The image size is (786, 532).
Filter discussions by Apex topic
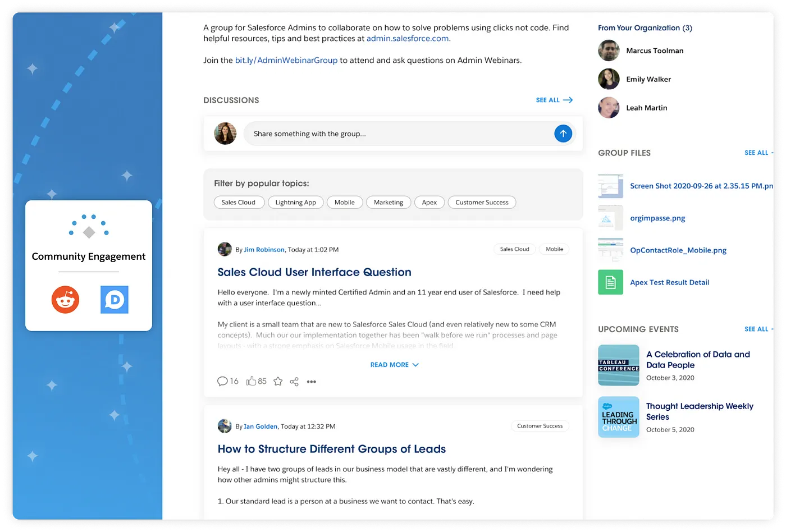point(429,202)
